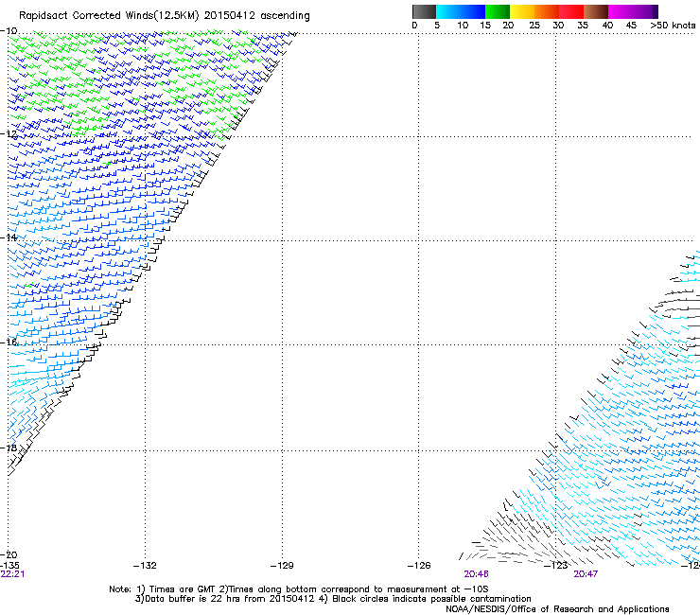Click the longitude label '-126'
This screenshot has width=700, height=615.
point(419,566)
